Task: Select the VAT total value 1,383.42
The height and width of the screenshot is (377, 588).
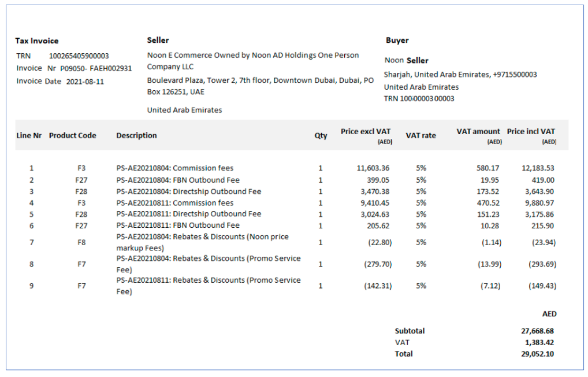Action: point(539,342)
